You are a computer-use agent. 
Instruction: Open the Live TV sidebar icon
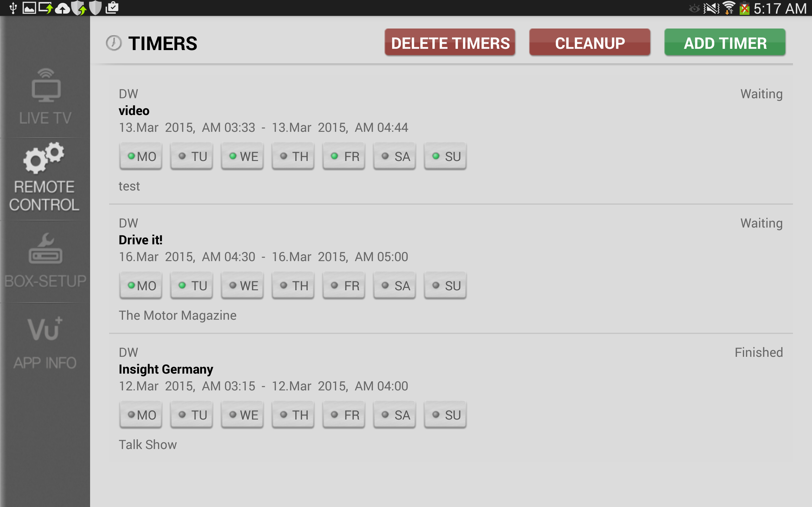46,86
